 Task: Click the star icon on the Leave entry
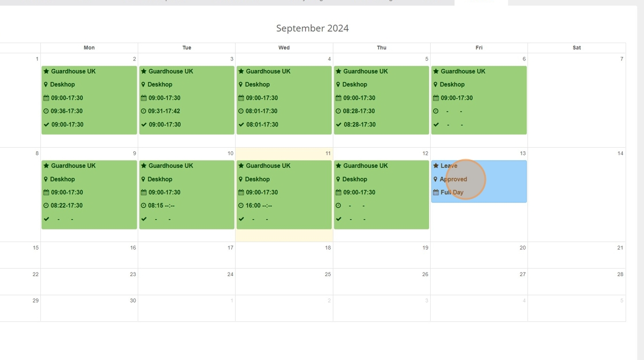tap(436, 166)
